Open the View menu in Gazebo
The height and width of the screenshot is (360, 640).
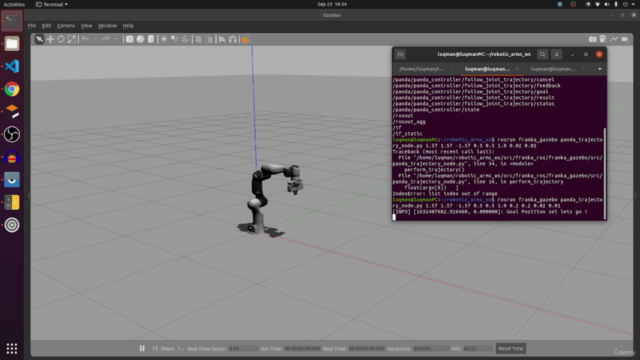[x=86, y=25]
